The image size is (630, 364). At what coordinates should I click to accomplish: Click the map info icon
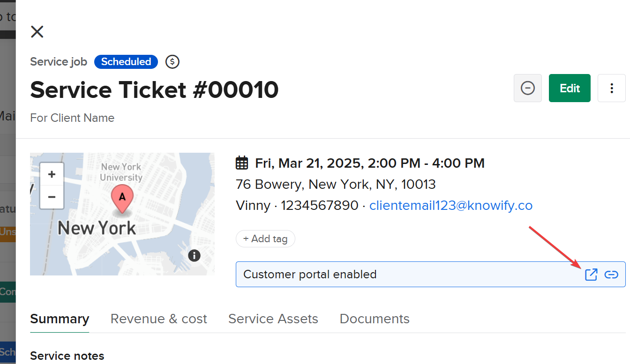tap(194, 255)
